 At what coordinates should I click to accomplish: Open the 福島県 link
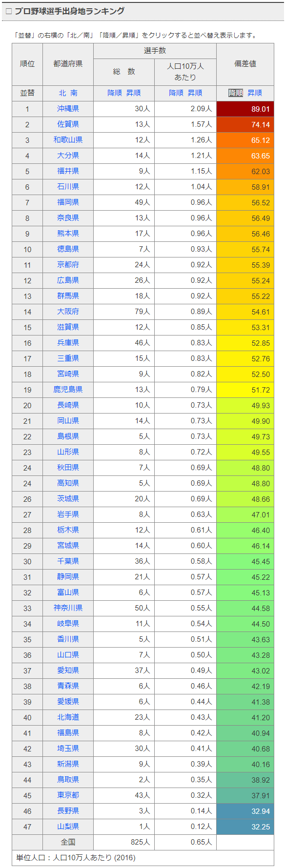click(x=68, y=733)
